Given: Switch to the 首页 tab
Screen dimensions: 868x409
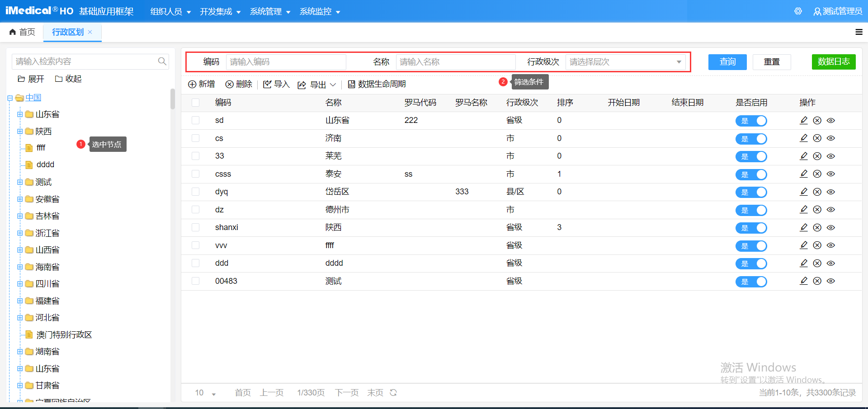Looking at the screenshot, I should pyautogui.click(x=23, y=32).
